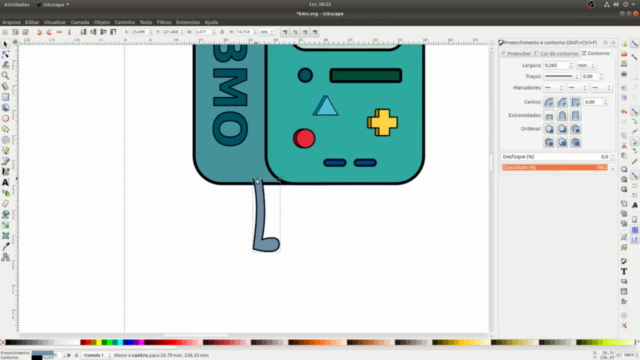Image resolution: width=640 pixels, height=360 pixels.
Task: Select the Paint Bucket tool
Action: [x=5, y=214]
